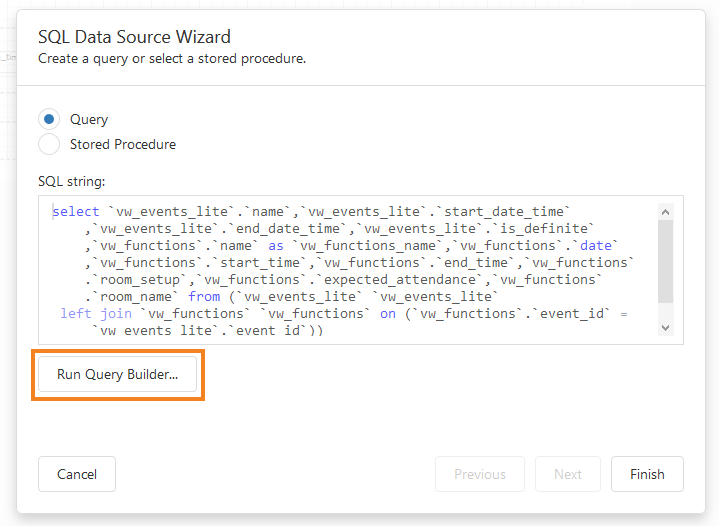Viewport: 719px width, 526px height.
Task: Click the disabled Next button
Action: coord(568,474)
